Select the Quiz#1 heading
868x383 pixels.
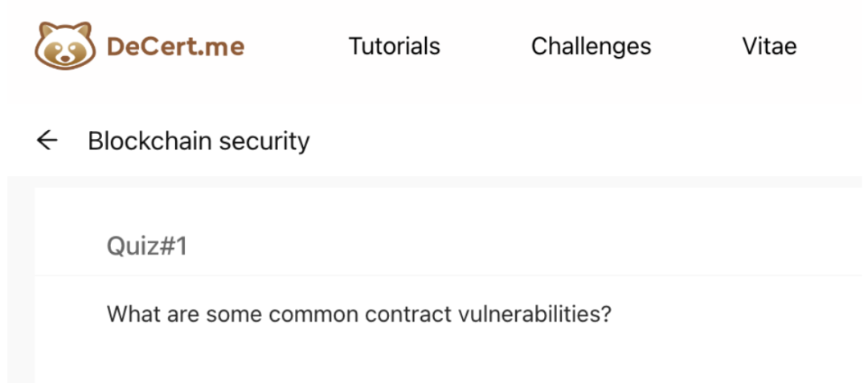click(147, 247)
